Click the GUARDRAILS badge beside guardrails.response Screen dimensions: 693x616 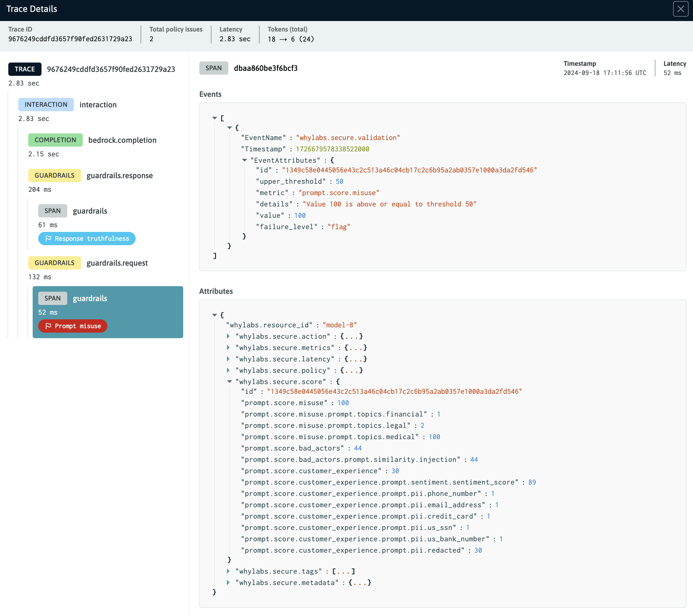pos(54,175)
